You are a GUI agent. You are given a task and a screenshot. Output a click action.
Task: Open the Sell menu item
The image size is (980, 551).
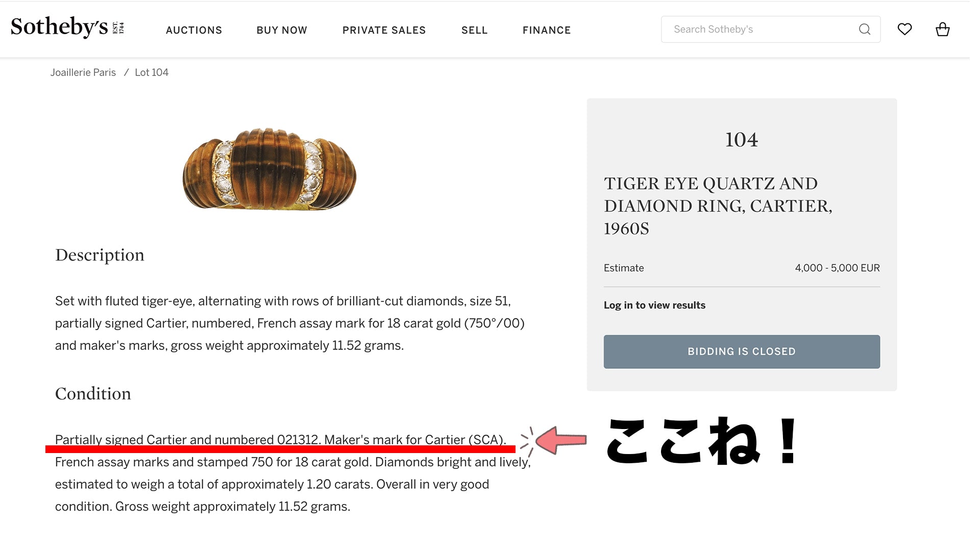[474, 30]
